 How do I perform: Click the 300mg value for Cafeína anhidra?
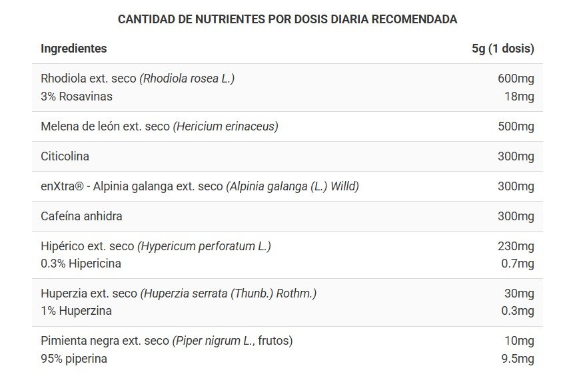coord(516,216)
